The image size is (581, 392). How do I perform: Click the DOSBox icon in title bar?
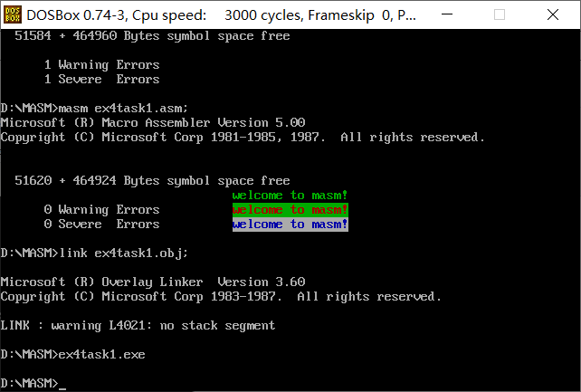(x=13, y=14)
